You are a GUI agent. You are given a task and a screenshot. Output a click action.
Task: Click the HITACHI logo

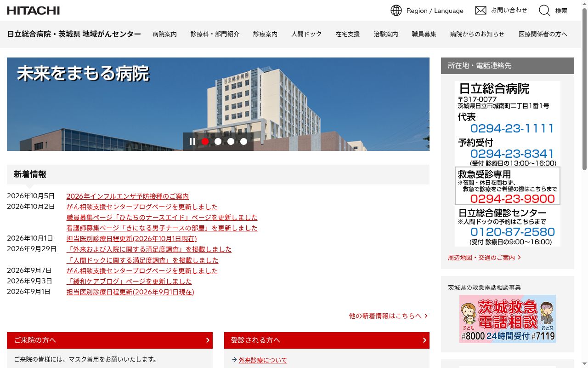33,10
